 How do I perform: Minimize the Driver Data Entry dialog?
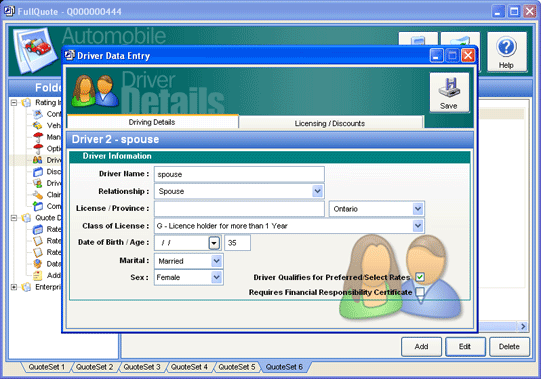click(436, 55)
